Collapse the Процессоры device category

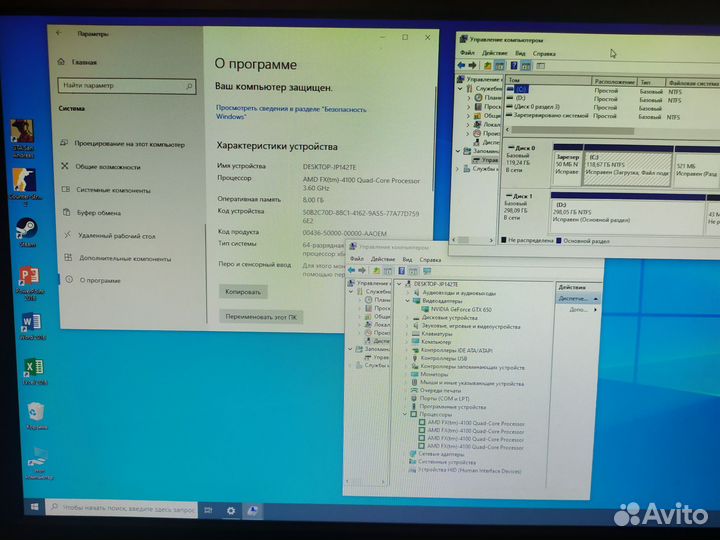click(x=405, y=414)
